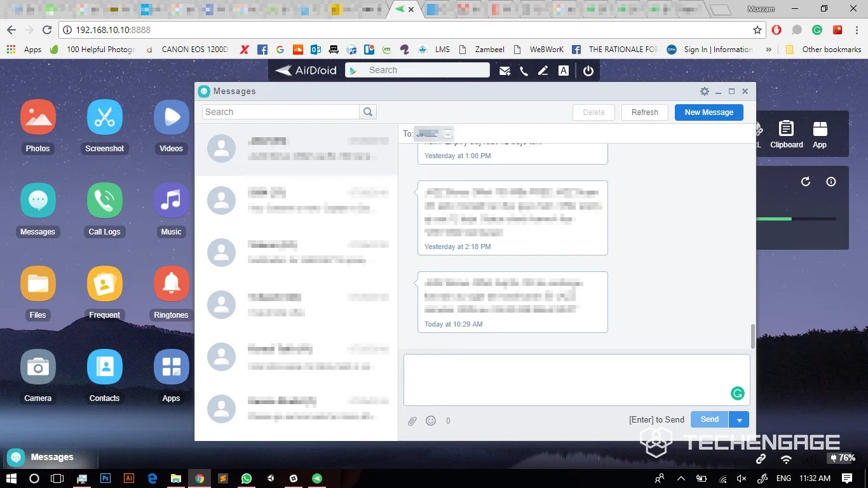Screen dimensions: 868x488
Task: Click the Messages search field
Action: coord(281,112)
